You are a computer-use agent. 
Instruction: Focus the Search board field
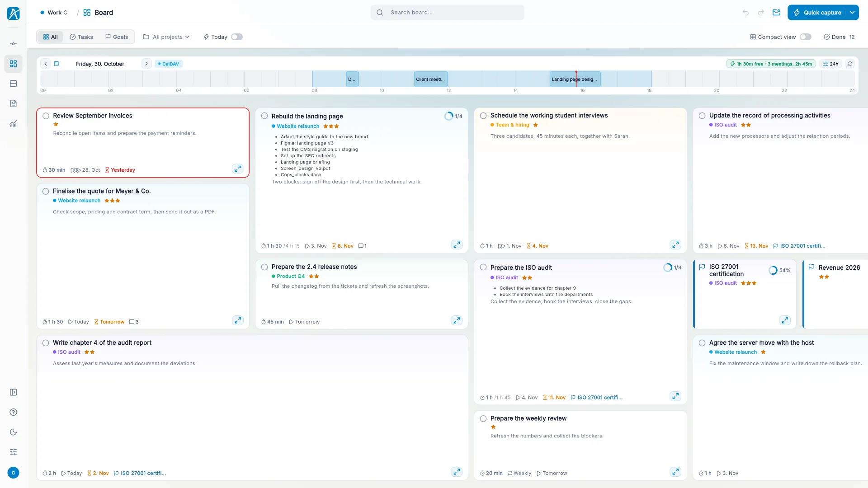pos(448,13)
